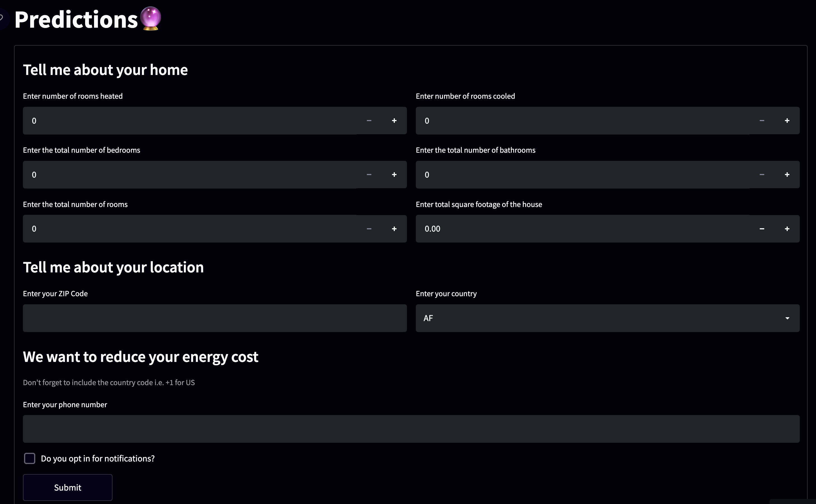Decrease the number of rooms heated
Viewport: 816px width, 504px height.
[369, 121]
